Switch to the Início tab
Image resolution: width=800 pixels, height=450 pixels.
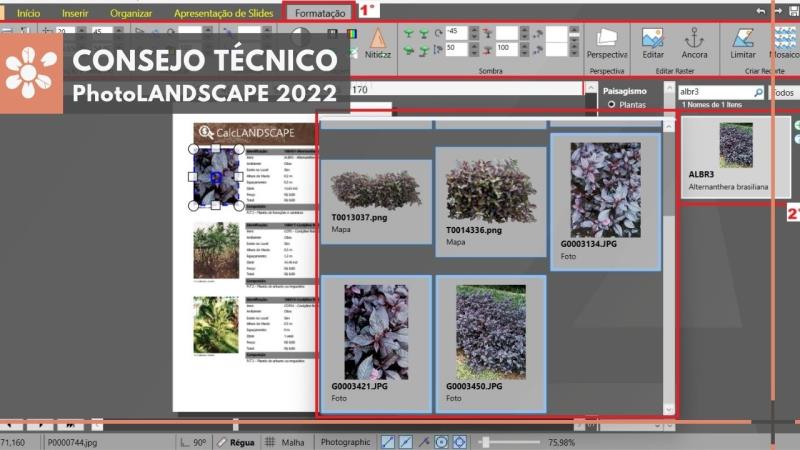29,13
